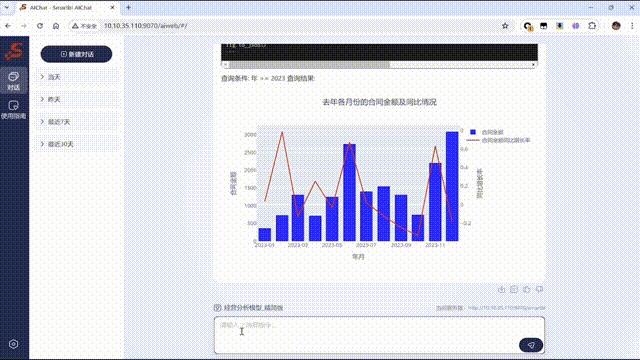Viewport: 640px width, 360px height.
Task: Select the AIChat browser tab
Action: click(x=67, y=7)
